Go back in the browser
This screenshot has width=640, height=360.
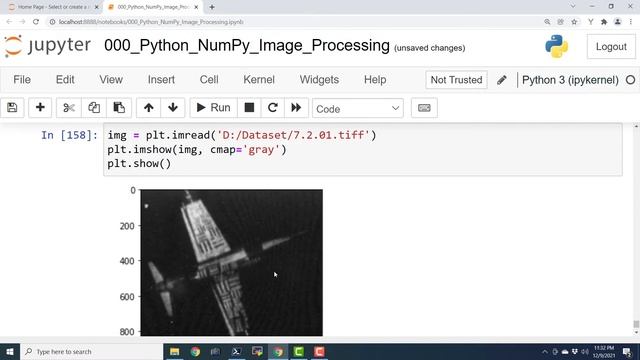(9, 22)
